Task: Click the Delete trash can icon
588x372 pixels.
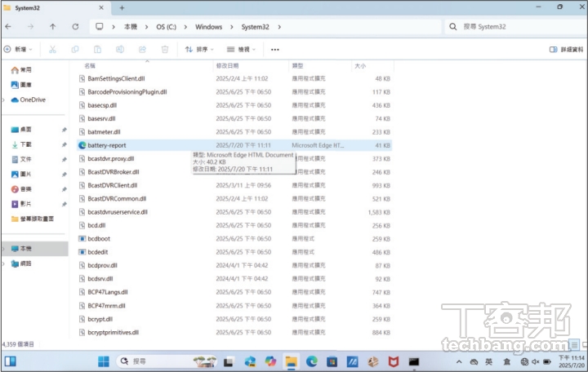Action: (x=164, y=50)
